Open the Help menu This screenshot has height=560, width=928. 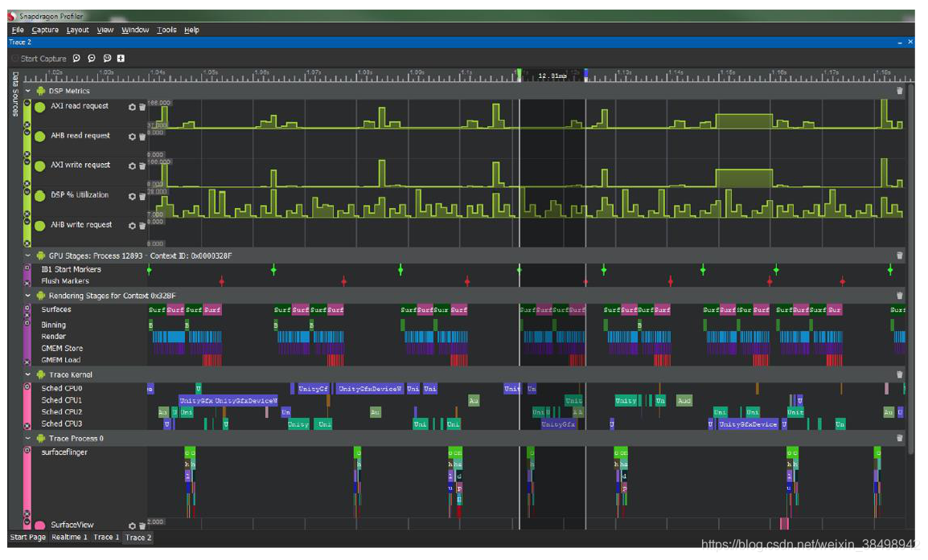coord(191,30)
